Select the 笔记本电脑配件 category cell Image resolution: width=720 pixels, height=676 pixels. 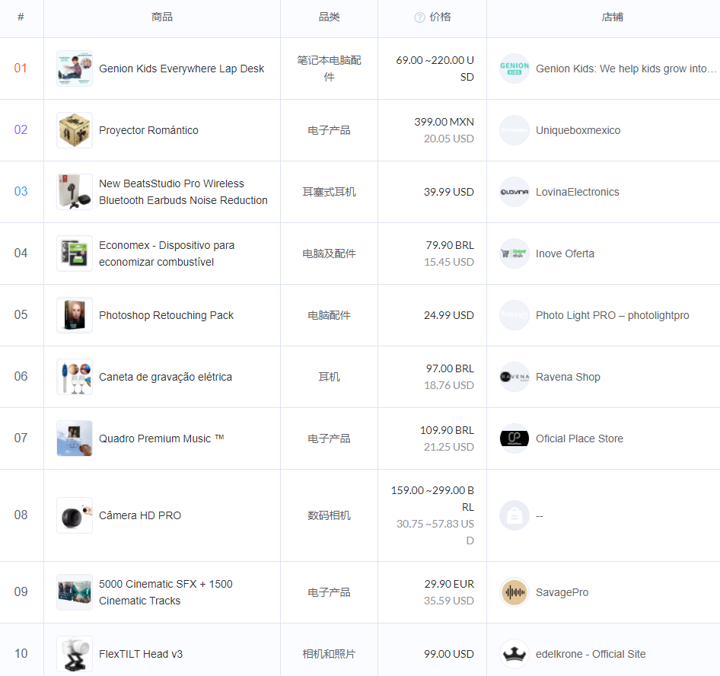[x=329, y=68]
